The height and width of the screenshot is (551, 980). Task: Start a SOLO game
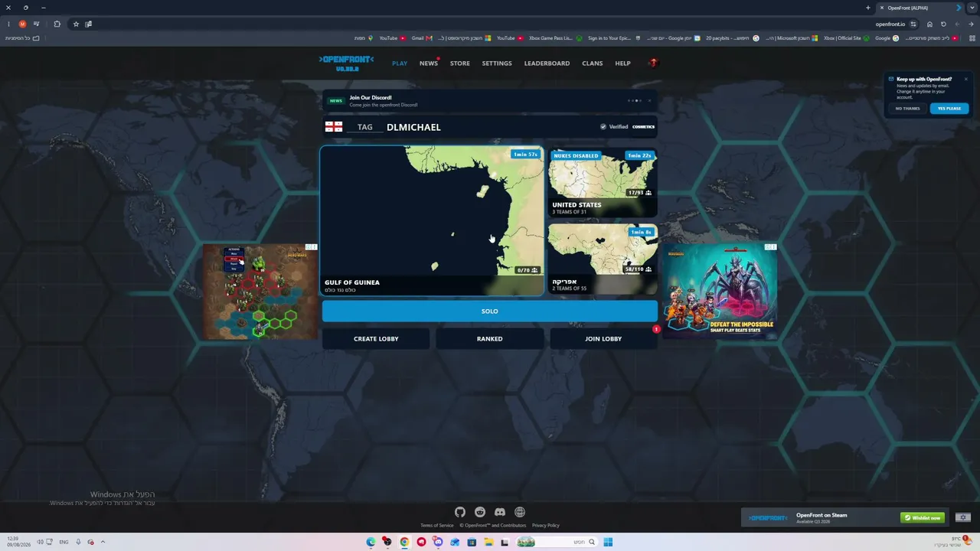click(x=490, y=311)
